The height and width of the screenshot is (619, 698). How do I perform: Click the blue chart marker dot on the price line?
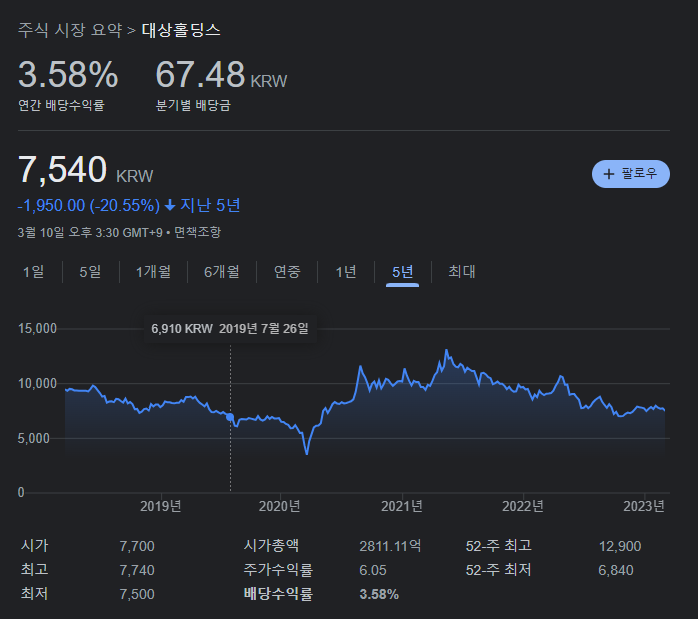click(230, 417)
